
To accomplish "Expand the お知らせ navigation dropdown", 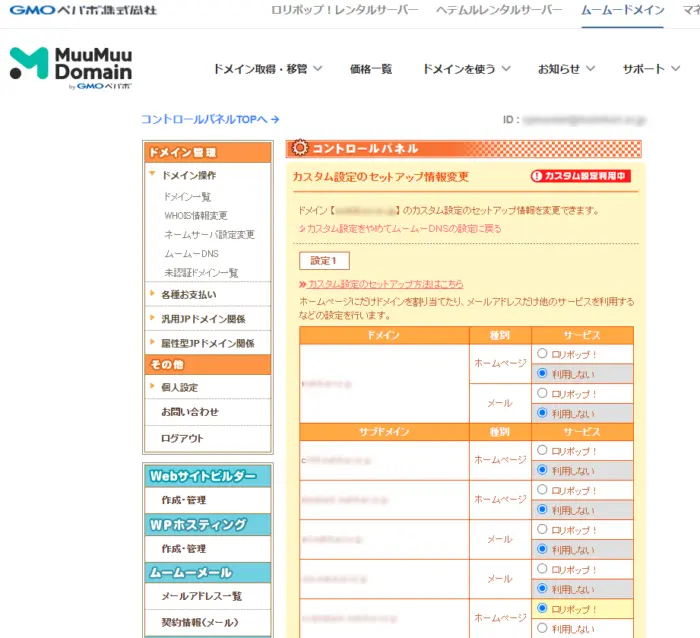I will (566, 69).
